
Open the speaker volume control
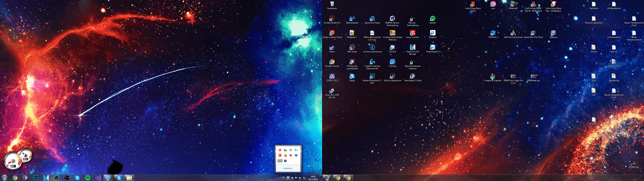pyautogui.click(x=300, y=178)
